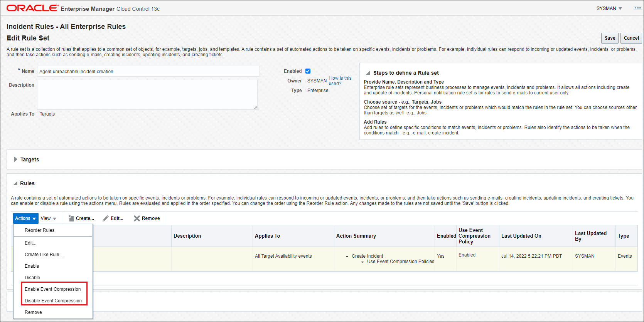Click Use Event Compression Policy column header

478,236
